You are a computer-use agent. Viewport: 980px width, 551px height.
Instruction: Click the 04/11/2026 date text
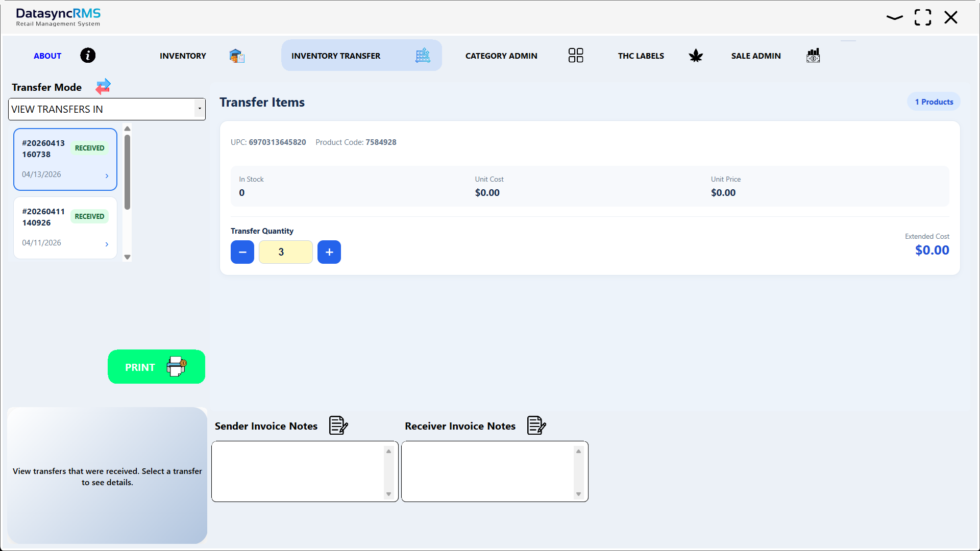tap(41, 243)
